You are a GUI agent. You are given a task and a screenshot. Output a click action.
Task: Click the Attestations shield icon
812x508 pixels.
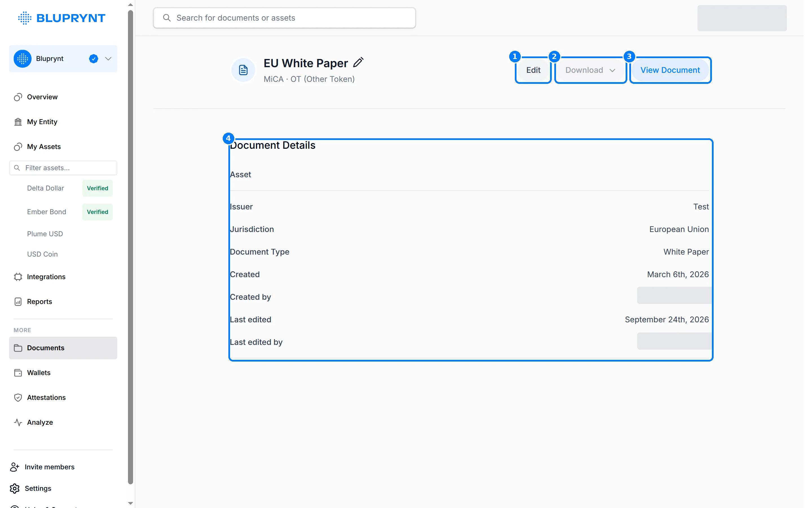click(x=18, y=398)
